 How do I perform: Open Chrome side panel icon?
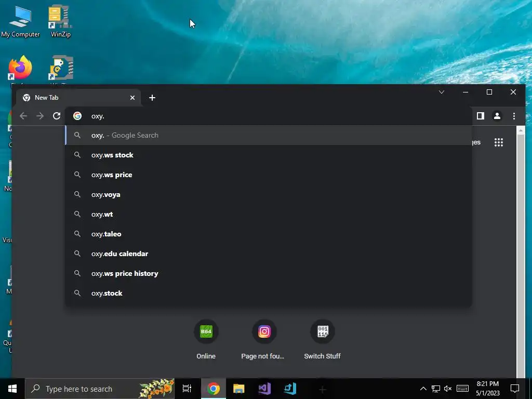pyautogui.click(x=481, y=116)
